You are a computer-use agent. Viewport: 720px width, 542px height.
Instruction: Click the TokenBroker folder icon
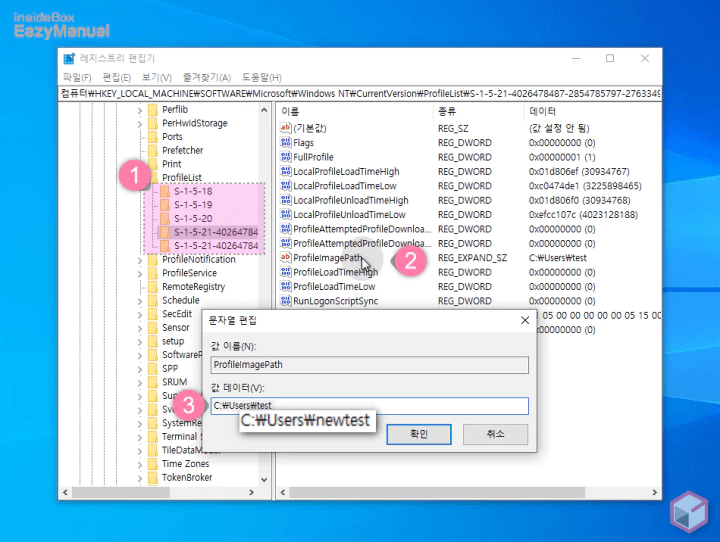tap(152, 478)
